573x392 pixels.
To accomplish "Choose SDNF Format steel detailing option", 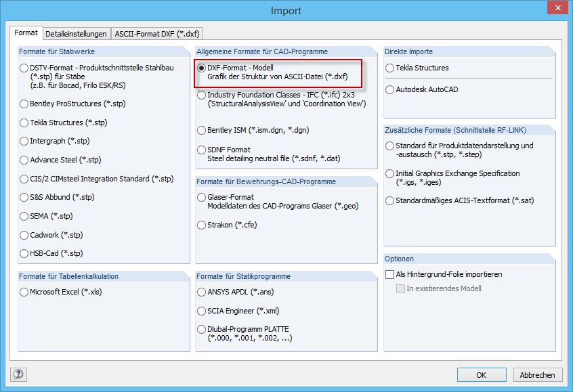I will pyautogui.click(x=202, y=150).
